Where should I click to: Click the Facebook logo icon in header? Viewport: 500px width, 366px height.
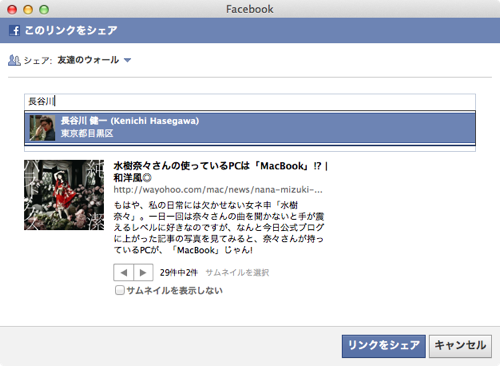click(14, 30)
